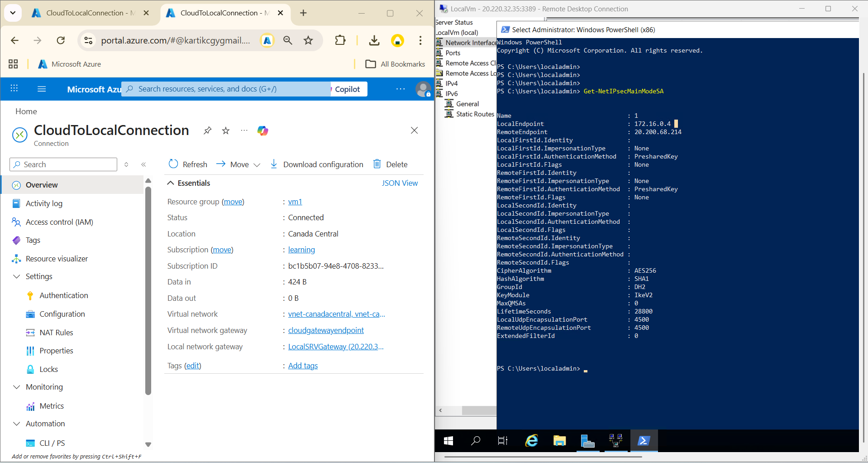Open Internet Explorer on remote taskbar
Screen dimensions: 868x463
tap(531, 441)
